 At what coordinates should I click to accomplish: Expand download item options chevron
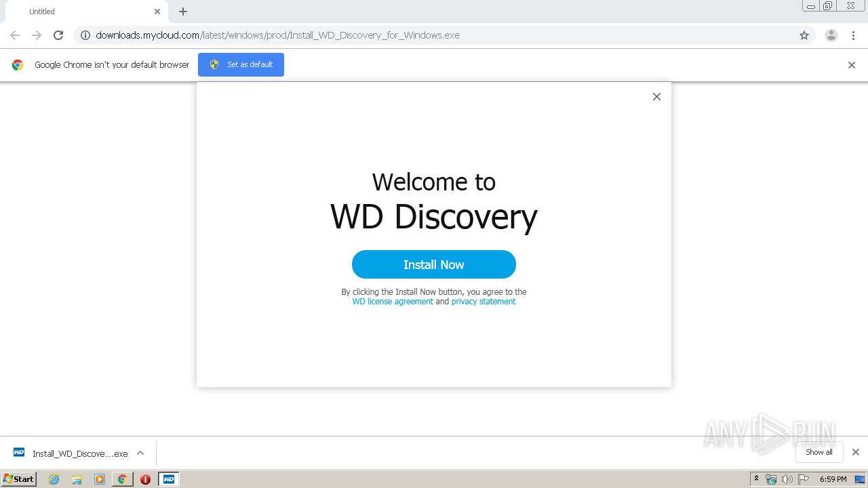pyautogui.click(x=140, y=453)
